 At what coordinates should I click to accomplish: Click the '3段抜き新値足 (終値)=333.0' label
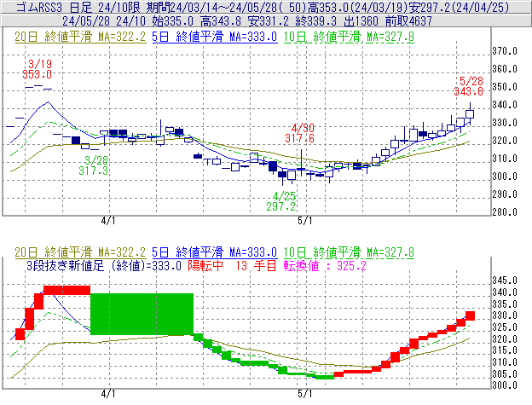pos(103,265)
